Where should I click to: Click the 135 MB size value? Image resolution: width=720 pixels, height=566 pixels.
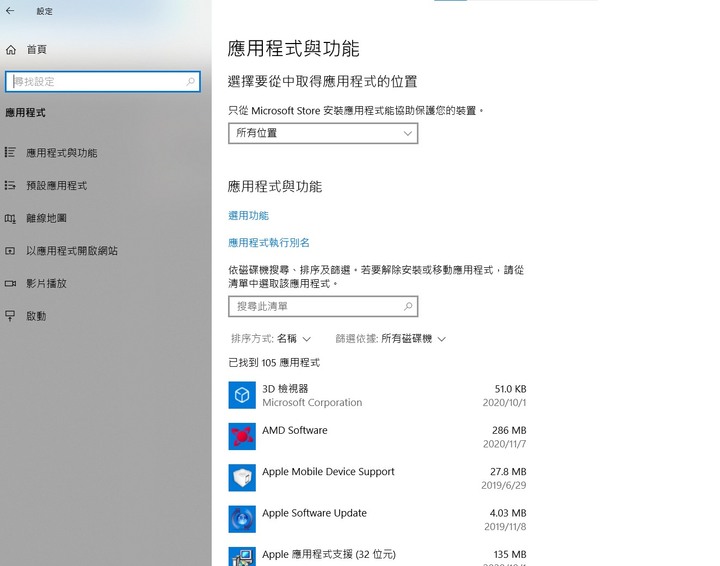(x=510, y=554)
